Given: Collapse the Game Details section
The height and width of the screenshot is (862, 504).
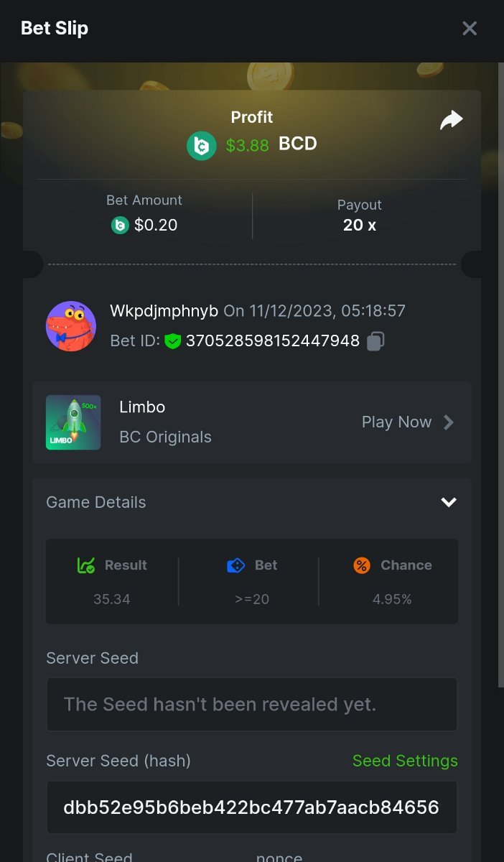Looking at the screenshot, I should (449, 502).
